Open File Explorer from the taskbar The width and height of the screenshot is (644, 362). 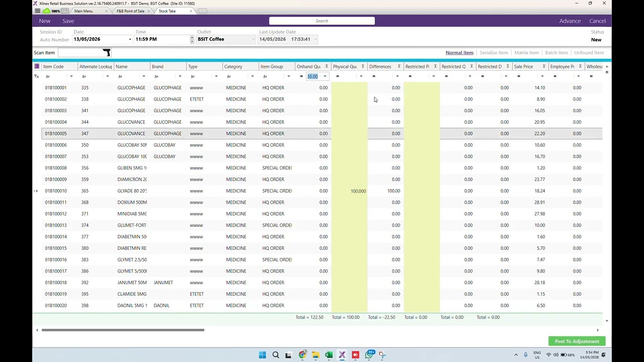[x=315, y=355]
